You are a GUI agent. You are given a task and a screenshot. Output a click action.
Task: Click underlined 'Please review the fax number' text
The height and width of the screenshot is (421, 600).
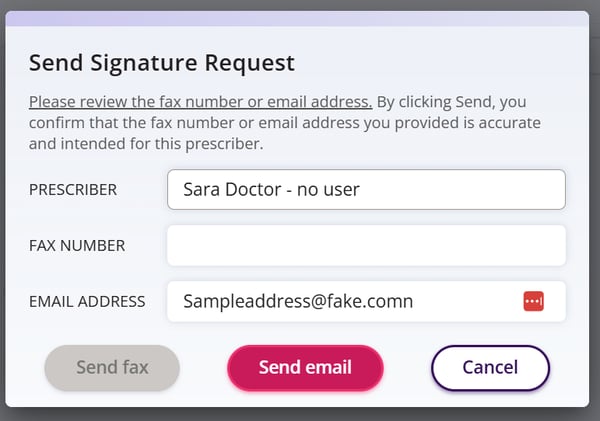pos(200,102)
